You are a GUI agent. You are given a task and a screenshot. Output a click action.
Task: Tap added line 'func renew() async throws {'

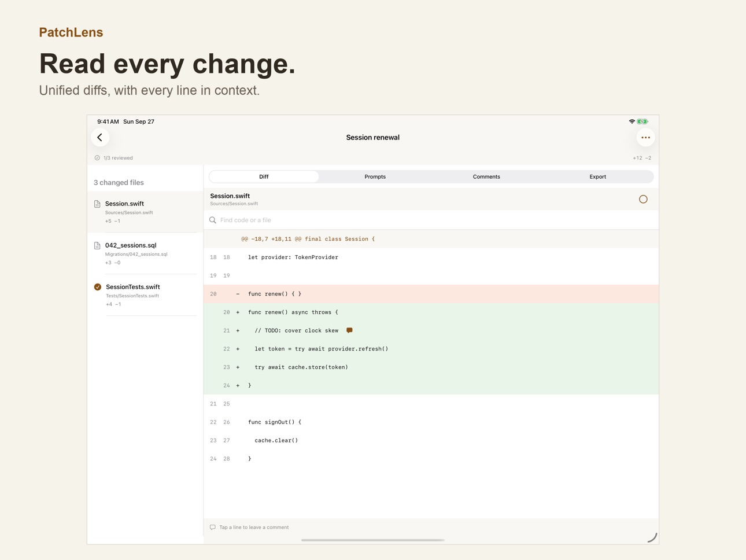[x=431, y=312]
